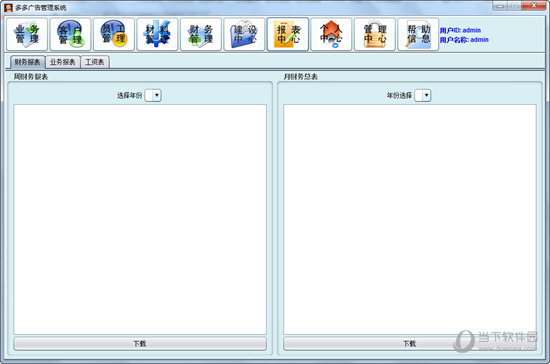Open the 帮助信息 help icon
This screenshot has height=364, width=550.
418,34
